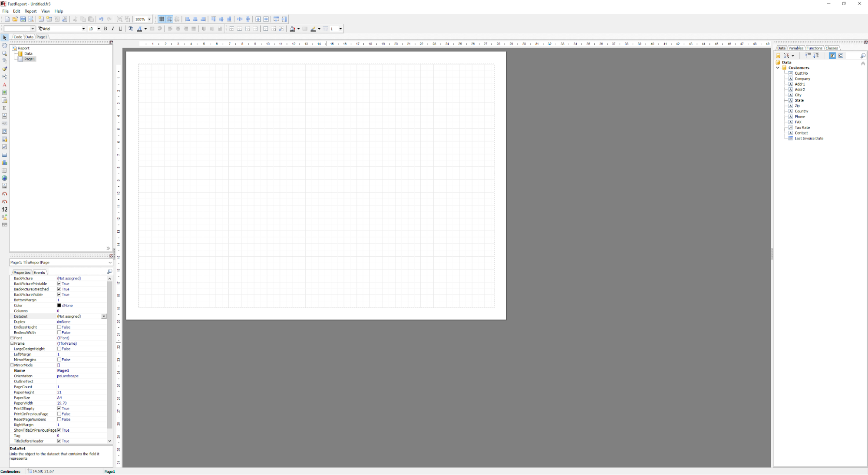Image resolution: width=868 pixels, height=475 pixels.
Task: Expand the Font property
Action: pos(12,338)
